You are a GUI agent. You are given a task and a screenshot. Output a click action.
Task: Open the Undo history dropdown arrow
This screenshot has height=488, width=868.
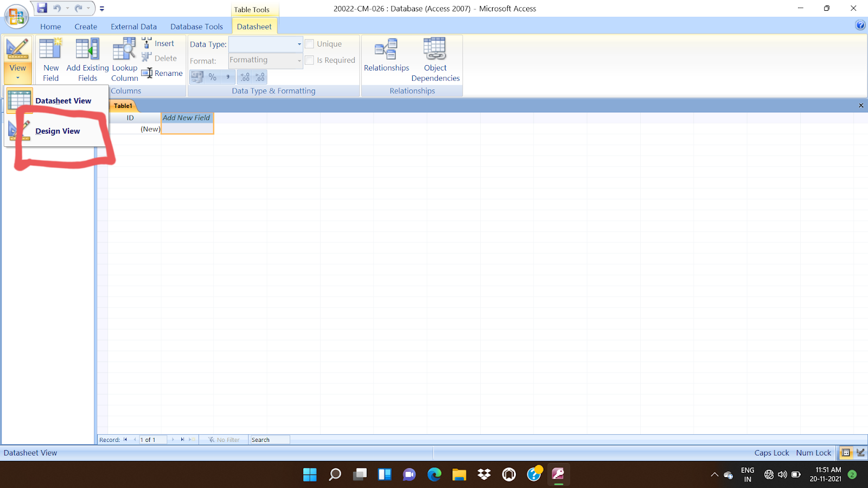click(67, 8)
